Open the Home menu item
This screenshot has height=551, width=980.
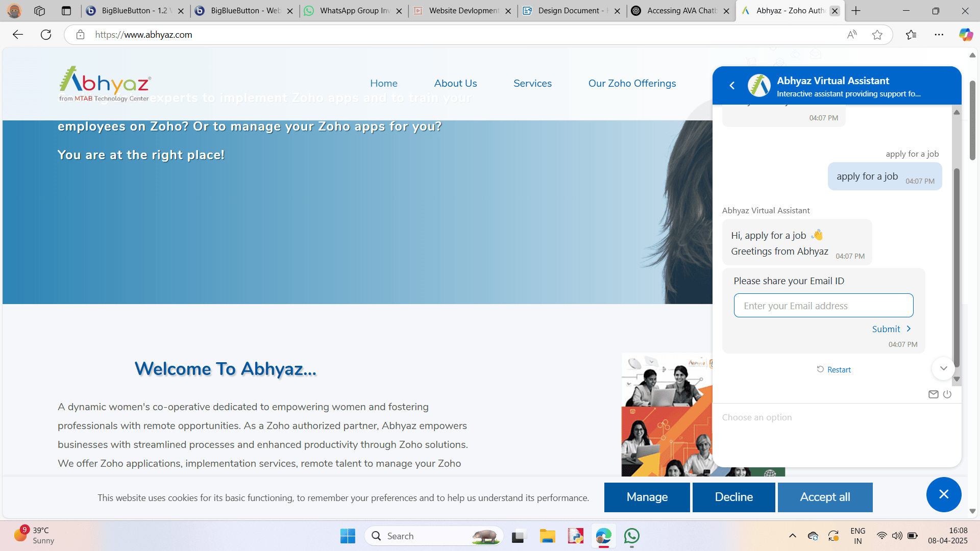coord(384,83)
